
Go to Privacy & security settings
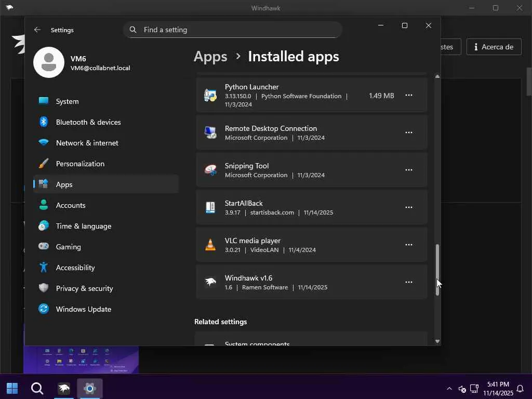pyautogui.click(x=84, y=288)
